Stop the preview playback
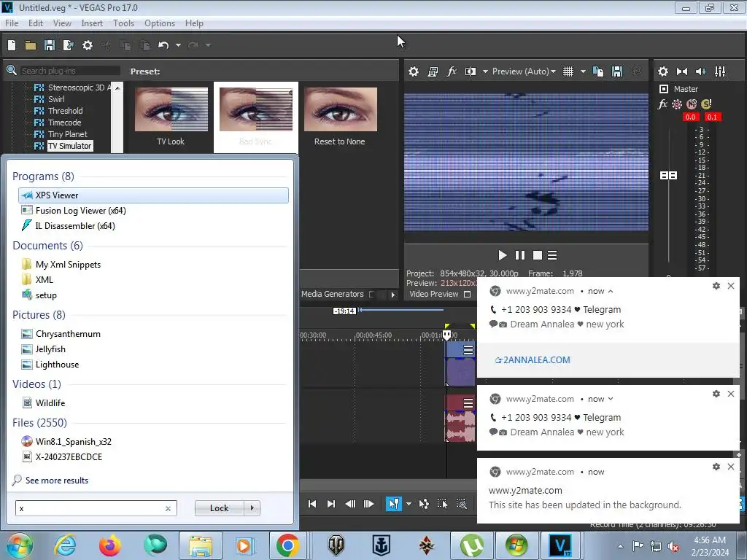Viewport: 747px width, 560px height. (538, 256)
